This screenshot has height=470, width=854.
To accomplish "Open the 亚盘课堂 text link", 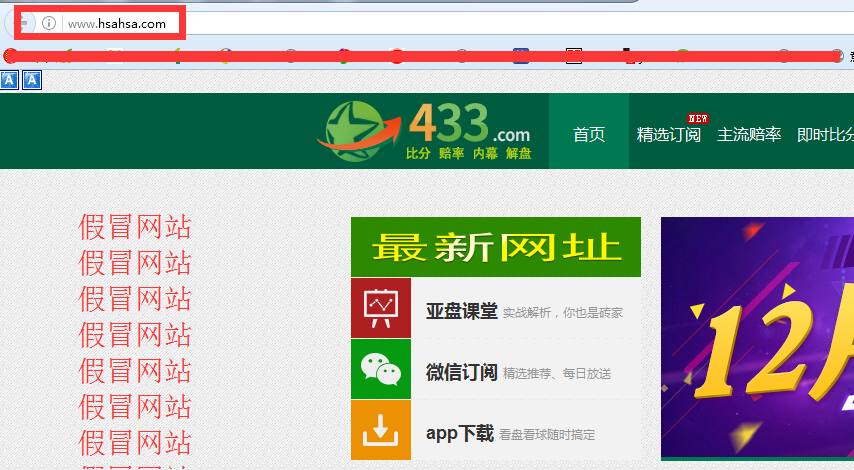I will (461, 311).
